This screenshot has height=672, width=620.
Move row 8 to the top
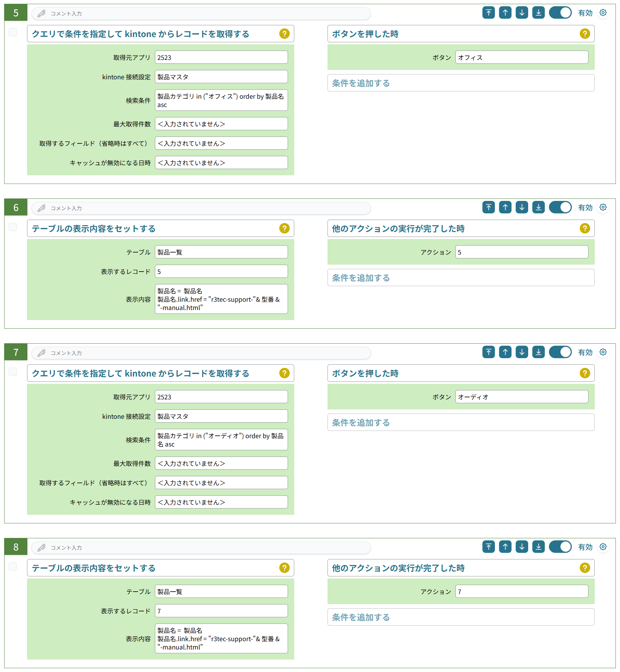click(x=488, y=547)
